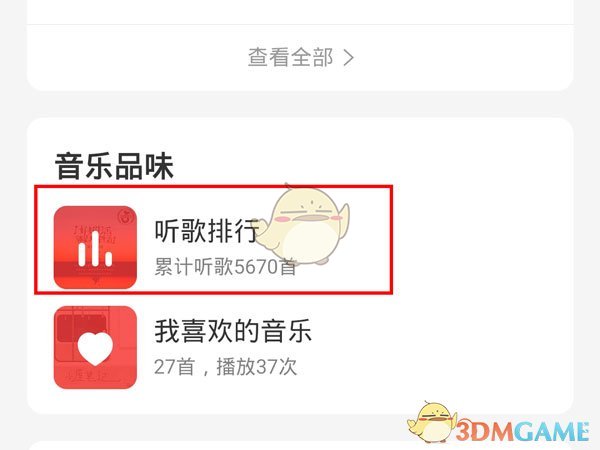Click the 3DMGAME watermark logo text
The height and width of the screenshot is (450, 600).
pyautogui.click(x=523, y=432)
